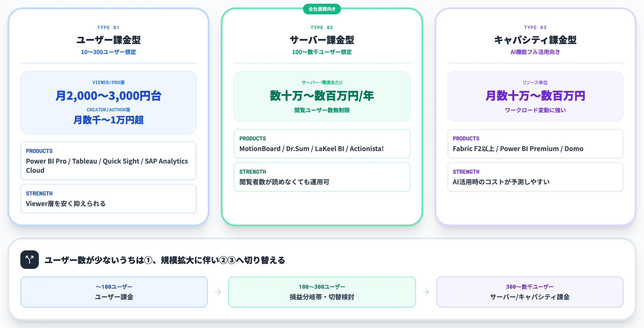Click STRENGTH label above Viewer層を安く抑えられる

[39, 194]
